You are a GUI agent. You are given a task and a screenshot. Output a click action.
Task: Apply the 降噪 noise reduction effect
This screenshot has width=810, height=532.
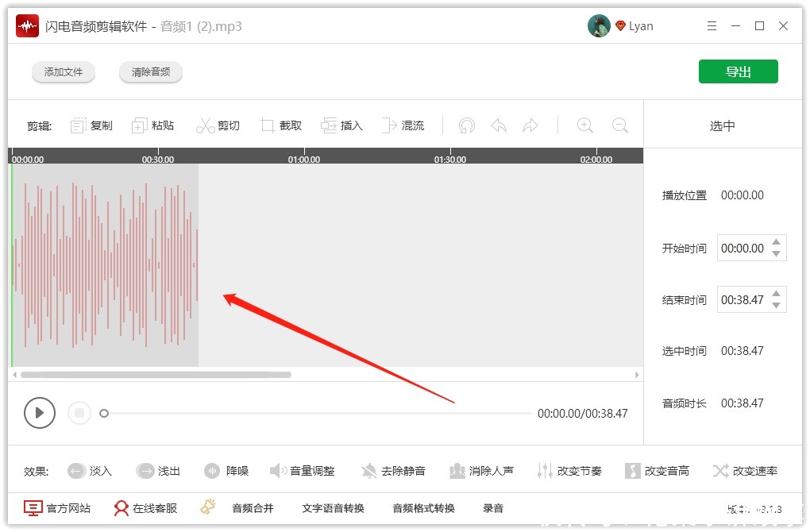point(226,470)
